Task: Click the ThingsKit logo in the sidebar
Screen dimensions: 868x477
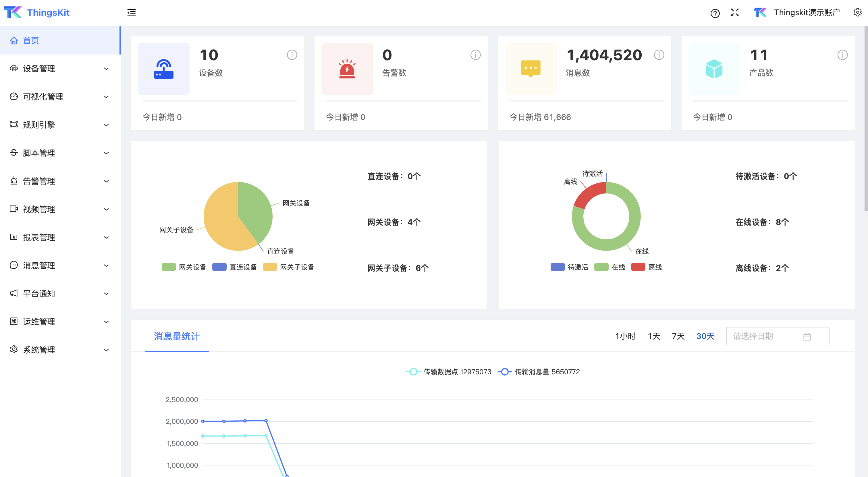Action: point(13,12)
